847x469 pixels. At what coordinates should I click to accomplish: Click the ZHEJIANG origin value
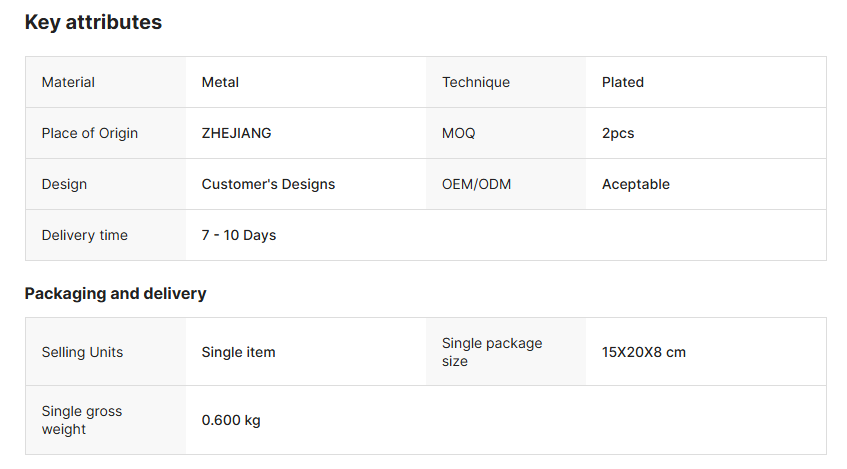236,133
